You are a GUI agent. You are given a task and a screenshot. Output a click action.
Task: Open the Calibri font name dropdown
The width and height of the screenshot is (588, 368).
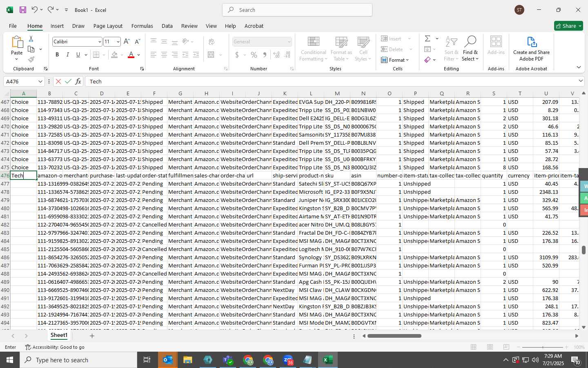click(99, 42)
